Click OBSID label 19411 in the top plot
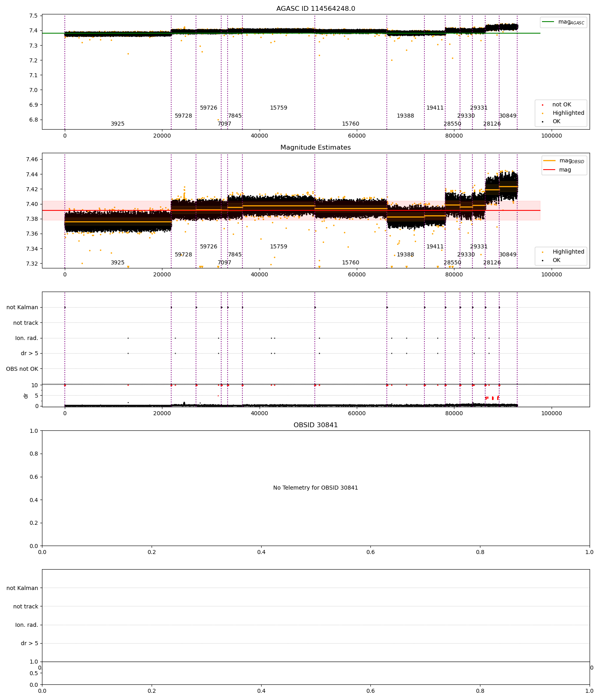 (435, 108)
